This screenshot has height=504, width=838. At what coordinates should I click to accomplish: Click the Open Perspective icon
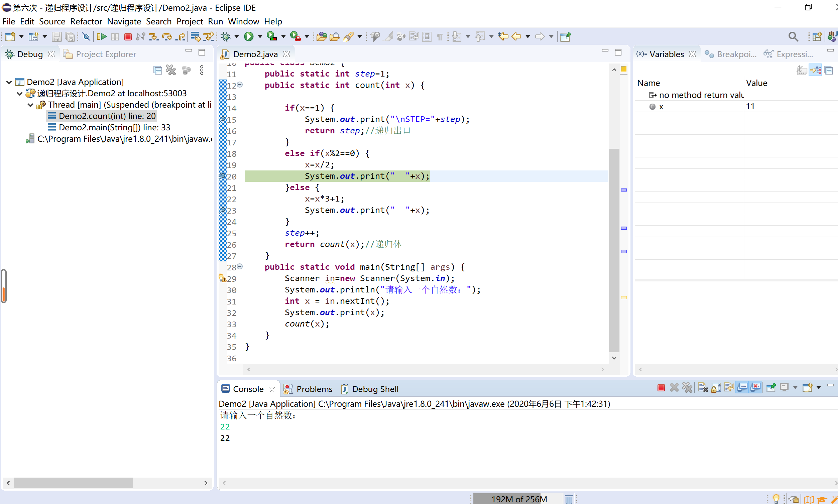coord(817,36)
